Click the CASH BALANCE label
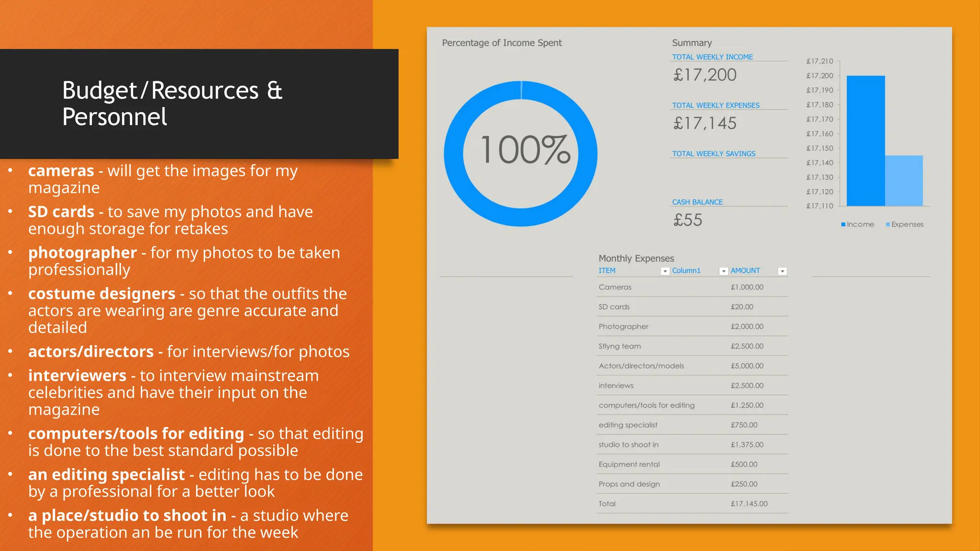980x551 pixels. tap(697, 202)
